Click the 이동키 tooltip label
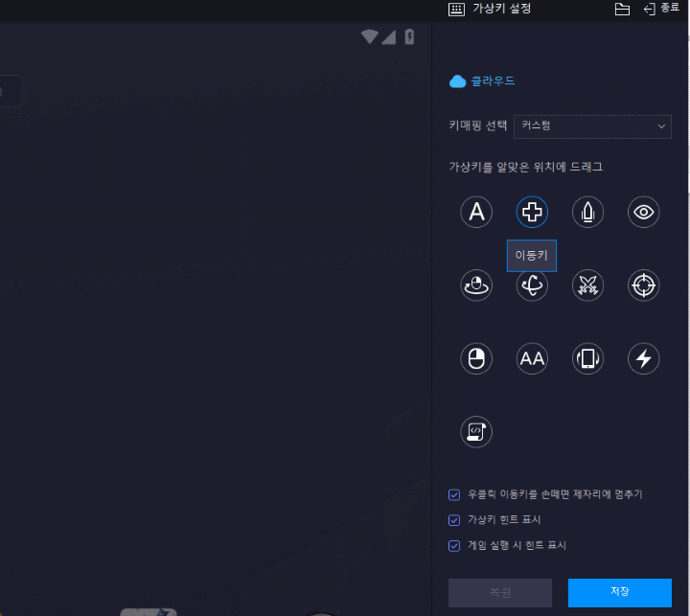 [532, 256]
